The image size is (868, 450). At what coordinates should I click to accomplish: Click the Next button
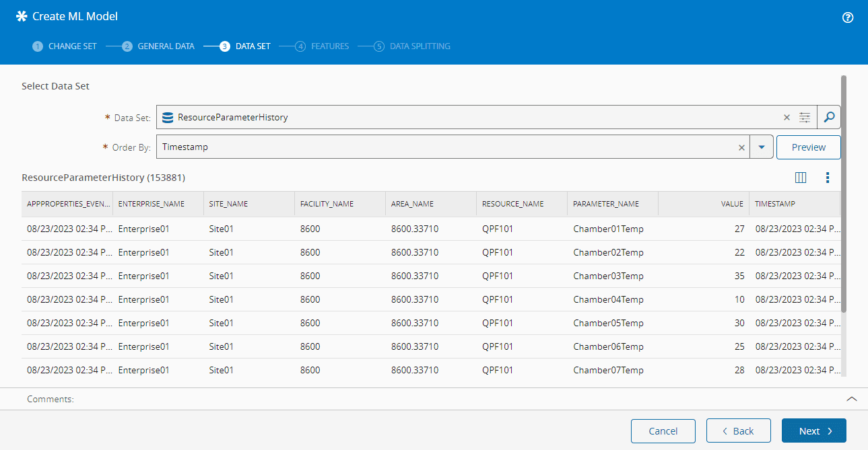(813, 431)
